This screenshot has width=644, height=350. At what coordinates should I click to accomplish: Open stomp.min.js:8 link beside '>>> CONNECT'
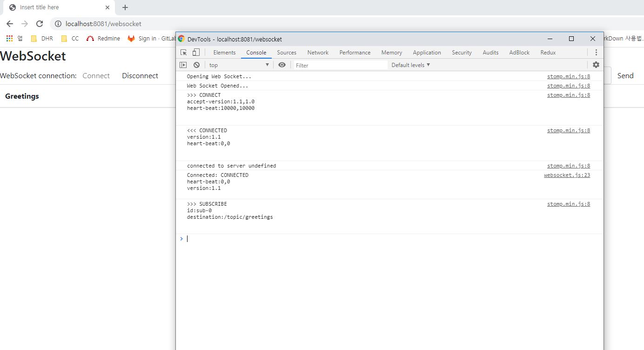point(569,95)
